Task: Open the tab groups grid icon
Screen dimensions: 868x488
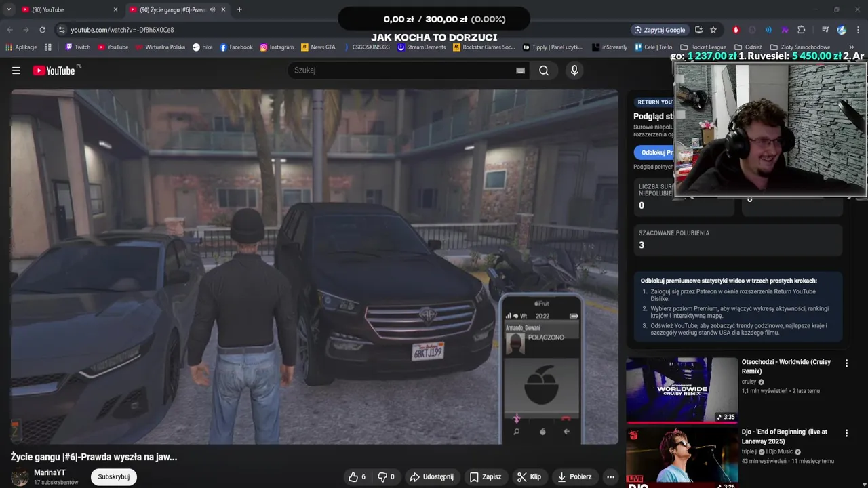Action: [x=47, y=47]
